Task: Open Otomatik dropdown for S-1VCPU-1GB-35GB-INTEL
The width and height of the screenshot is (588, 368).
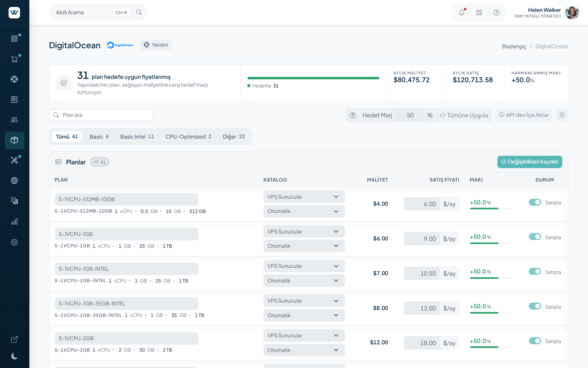Action: [304, 315]
